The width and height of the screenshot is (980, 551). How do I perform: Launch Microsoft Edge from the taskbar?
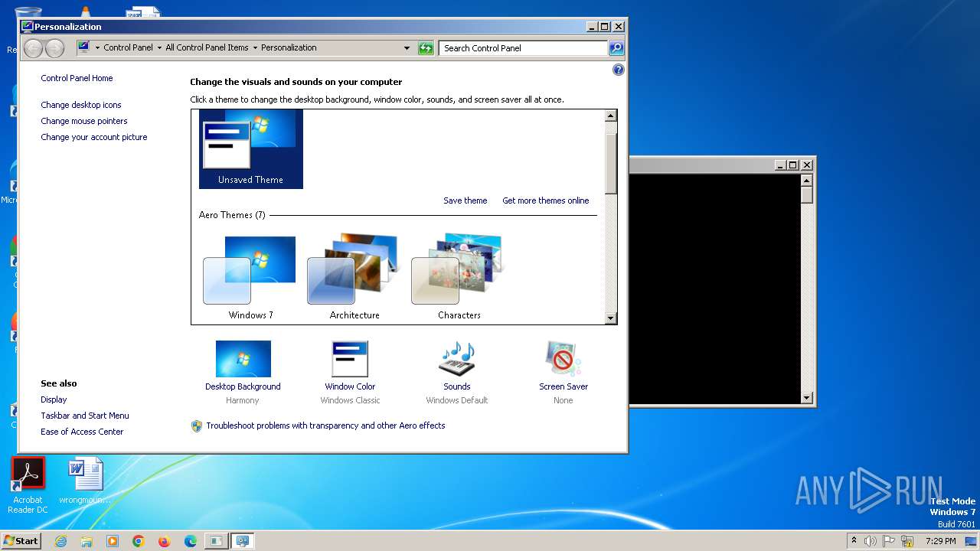click(x=191, y=541)
